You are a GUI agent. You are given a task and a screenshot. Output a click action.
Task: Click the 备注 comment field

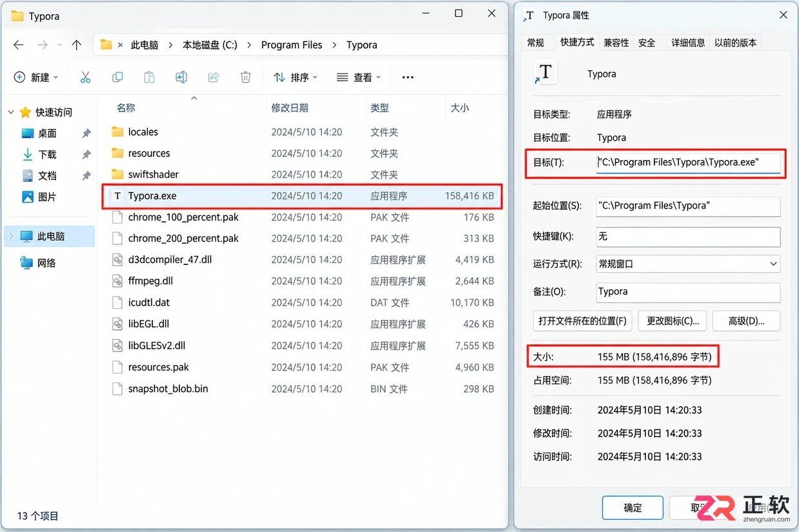pos(688,291)
